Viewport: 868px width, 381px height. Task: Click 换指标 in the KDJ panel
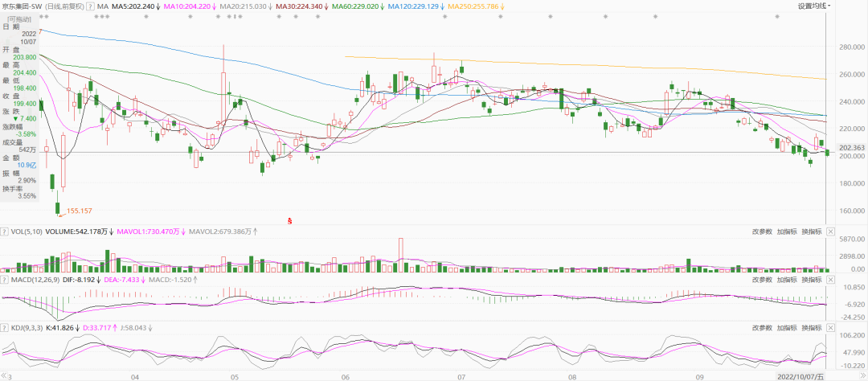pyautogui.click(x=811, y=328)
